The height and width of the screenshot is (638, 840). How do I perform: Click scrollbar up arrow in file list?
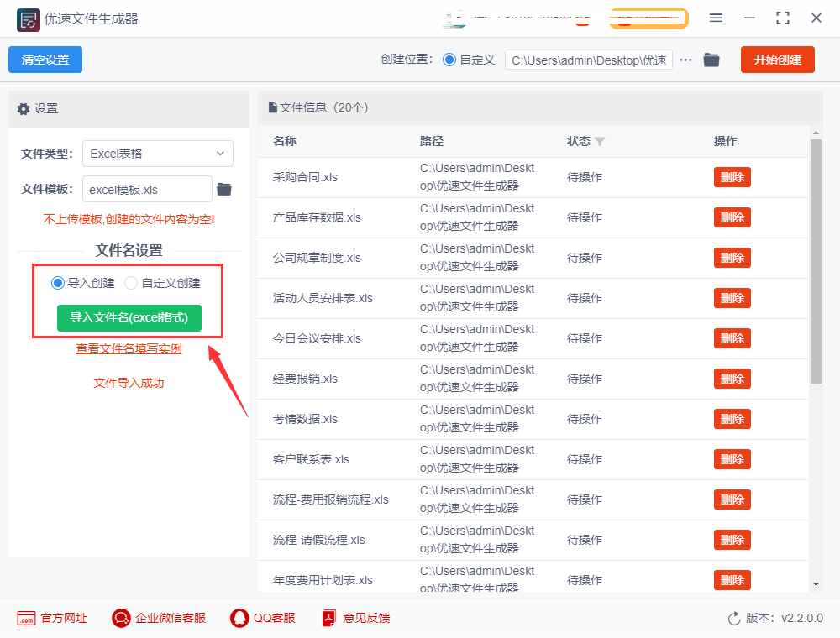point(816,133)
